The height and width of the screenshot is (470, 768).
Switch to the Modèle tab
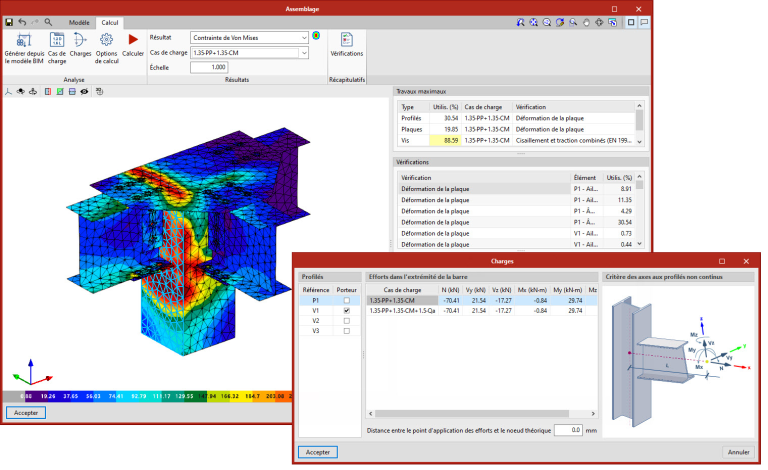78,21
